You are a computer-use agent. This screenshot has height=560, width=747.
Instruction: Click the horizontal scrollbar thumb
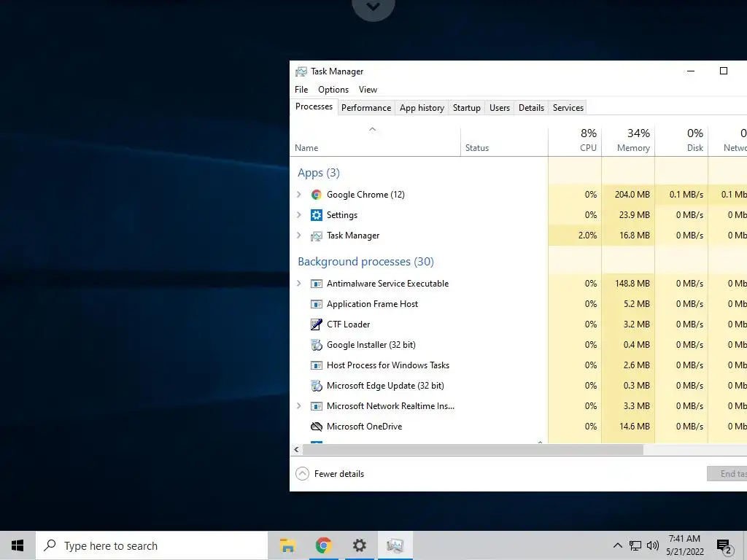tap(473, 449)
